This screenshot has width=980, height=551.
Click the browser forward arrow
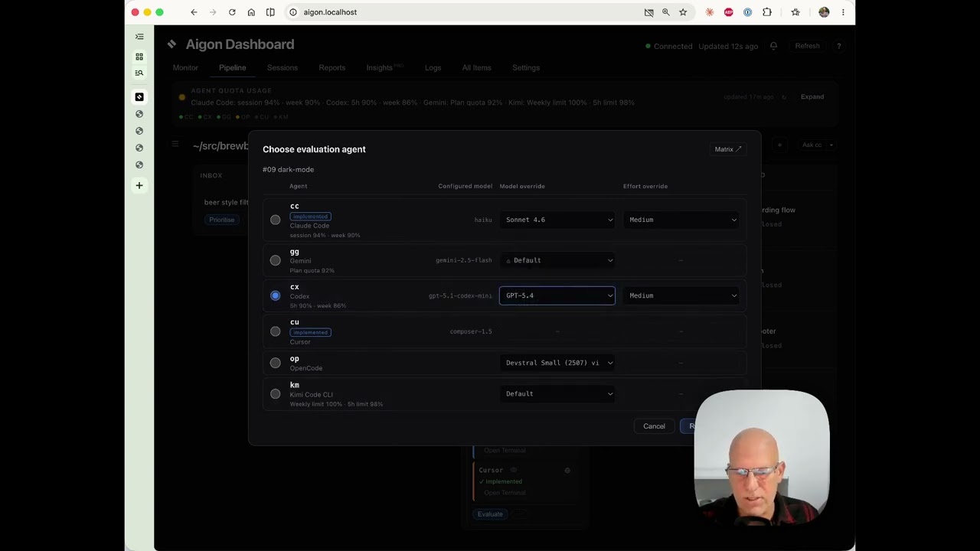pos(213,12)
